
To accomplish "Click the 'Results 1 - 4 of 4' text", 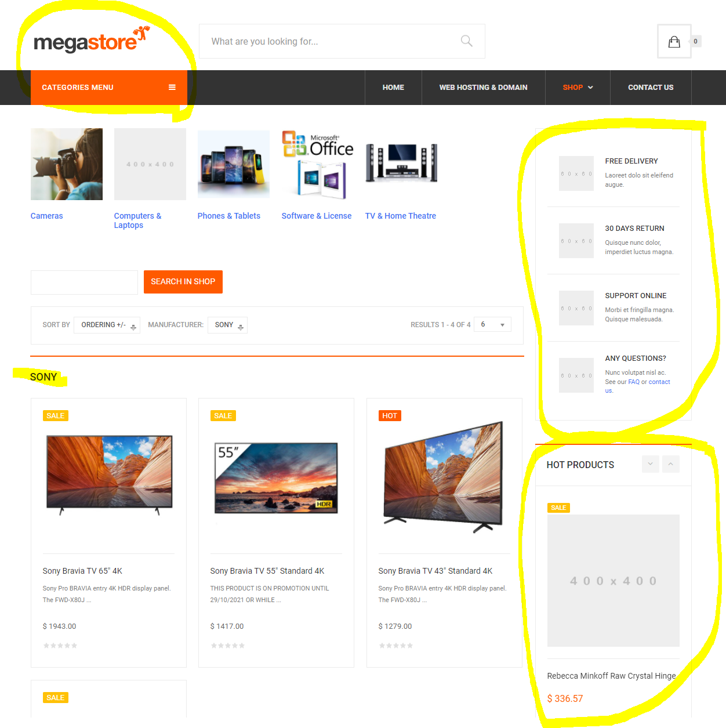I will point(441,325).
